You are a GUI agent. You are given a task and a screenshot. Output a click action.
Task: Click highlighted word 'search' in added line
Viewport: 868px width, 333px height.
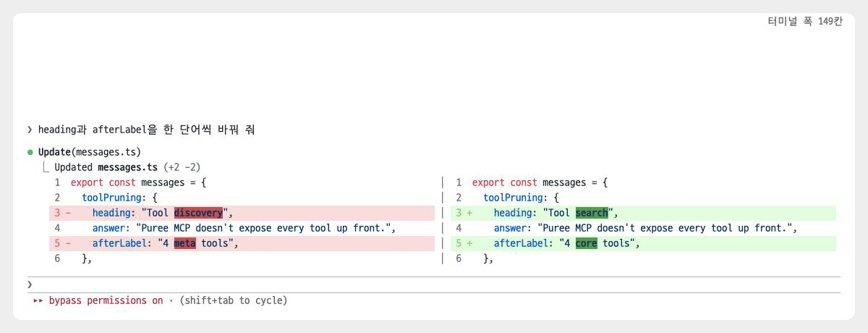point(592,213)
